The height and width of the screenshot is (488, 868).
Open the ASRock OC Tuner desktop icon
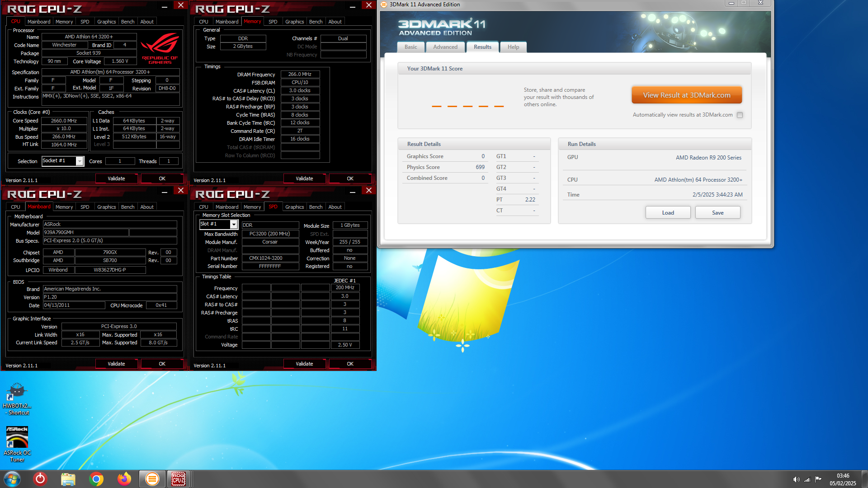(x=17, y=444)
